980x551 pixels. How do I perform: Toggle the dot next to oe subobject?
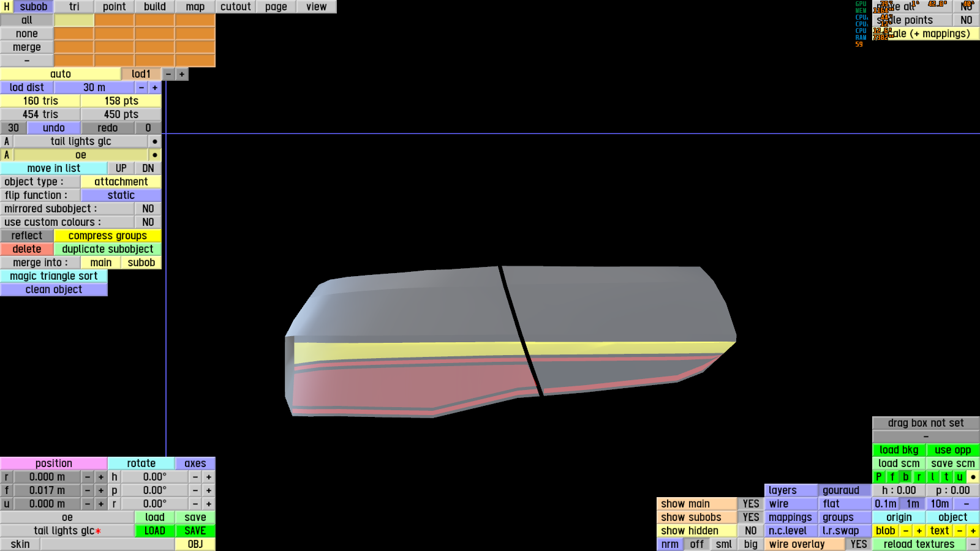(155, 155)
